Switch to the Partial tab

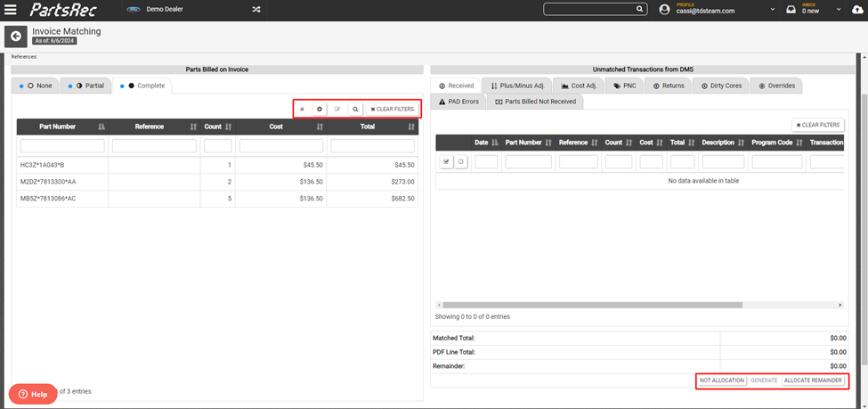pyautogui.click(x=85, y=86)
